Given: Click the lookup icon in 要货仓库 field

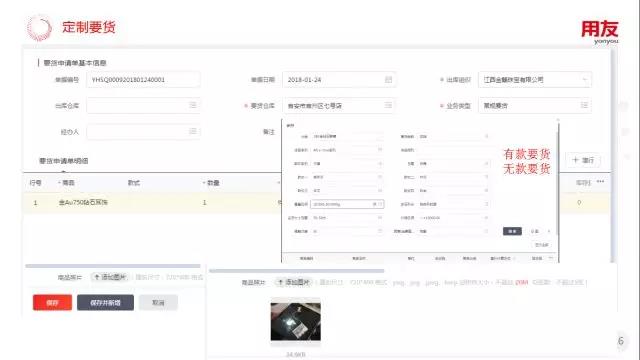Looking at the screenshot, I should pyautogui.click(x=388, y=105).
